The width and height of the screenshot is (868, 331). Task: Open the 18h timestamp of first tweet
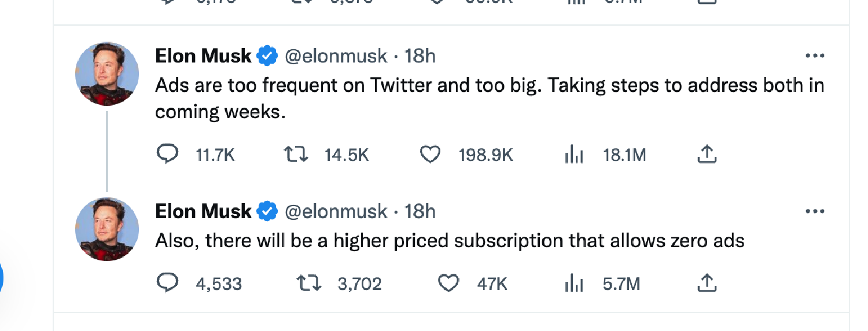(x=420, y=56)
